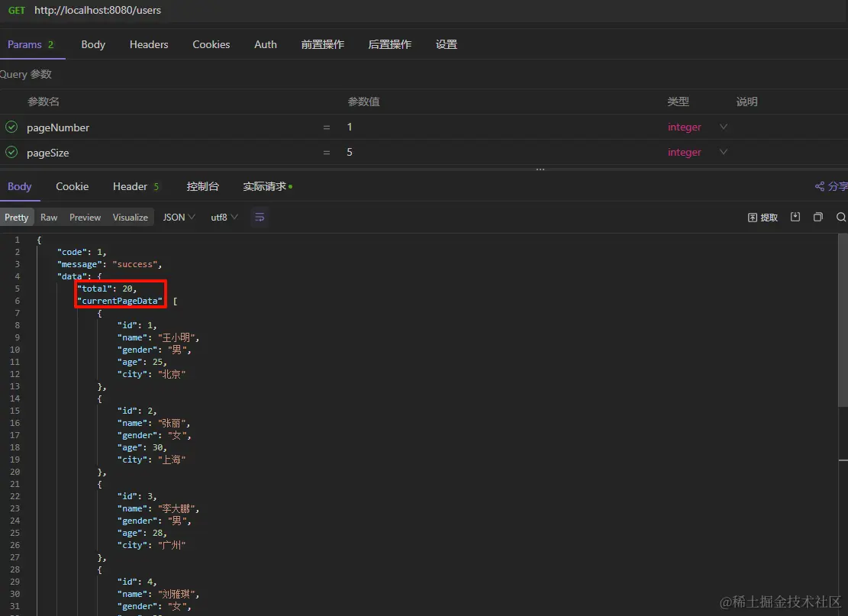
Task: Open the JSON format dropdown
Action: coord(179,218)
